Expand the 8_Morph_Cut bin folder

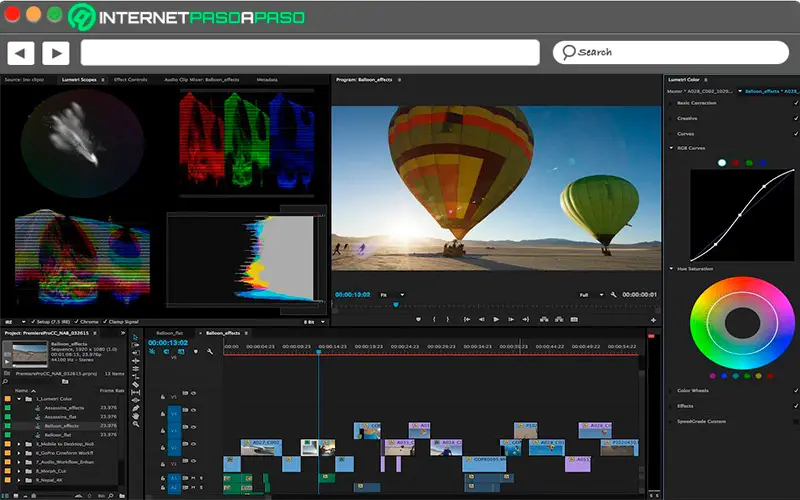[20, 471]
